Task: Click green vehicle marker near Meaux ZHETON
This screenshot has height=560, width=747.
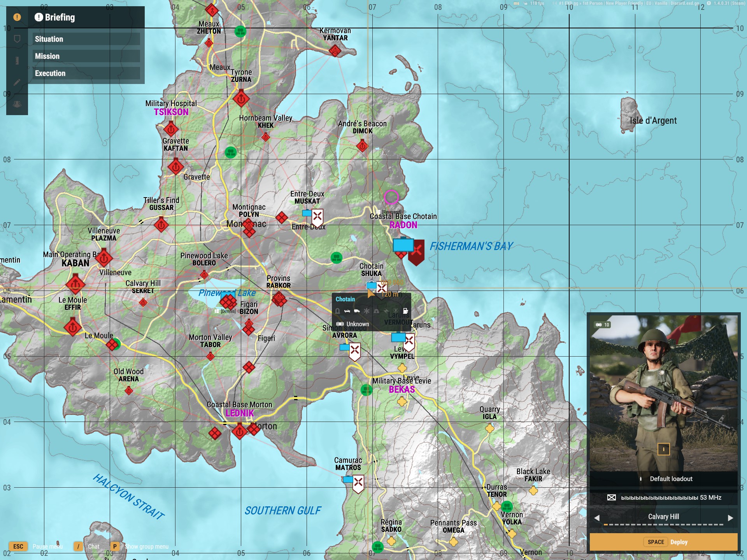Action: 240,31
